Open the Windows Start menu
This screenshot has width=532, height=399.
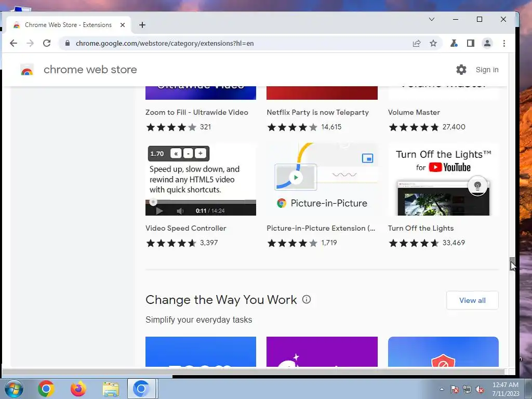click(x=14, y=389)
